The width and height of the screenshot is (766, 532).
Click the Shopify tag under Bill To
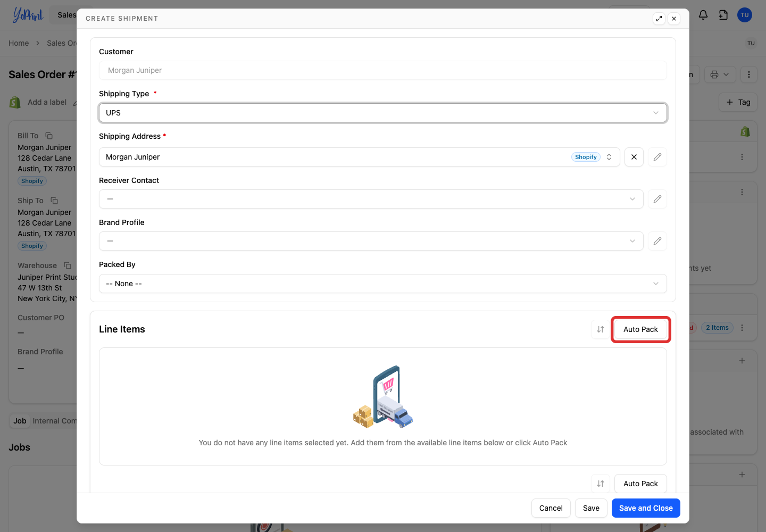tap(32, 181)
